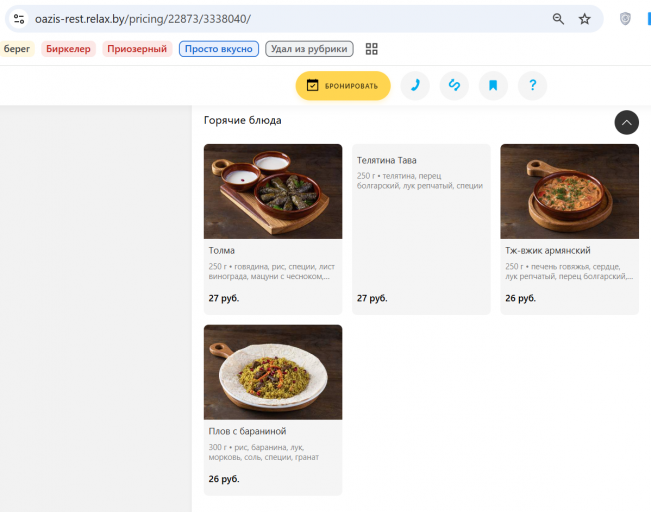Select the Телятина Тава dish title
Screen dimensions: 651x512
pyautogui.click(x=387, y=160)
